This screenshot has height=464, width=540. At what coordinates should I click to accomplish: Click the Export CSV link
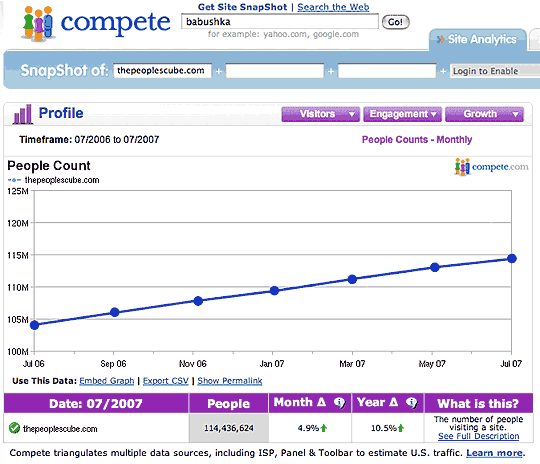click(166, 381)
